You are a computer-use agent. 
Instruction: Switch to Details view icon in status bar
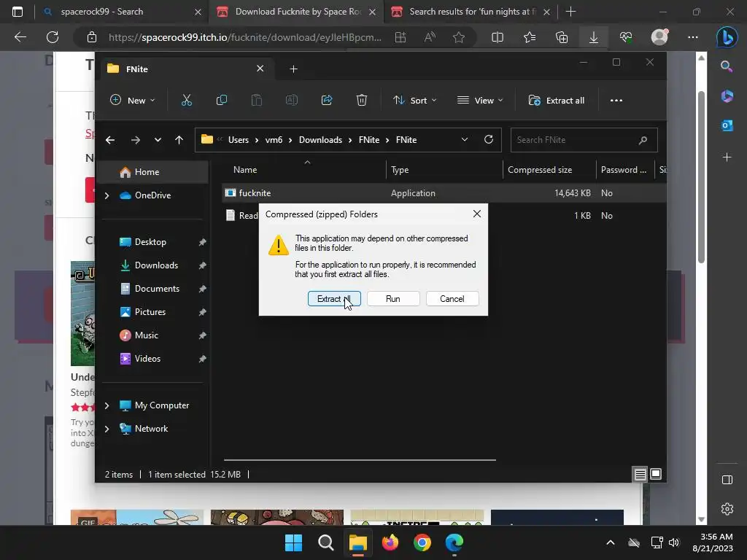click(640, 474)
